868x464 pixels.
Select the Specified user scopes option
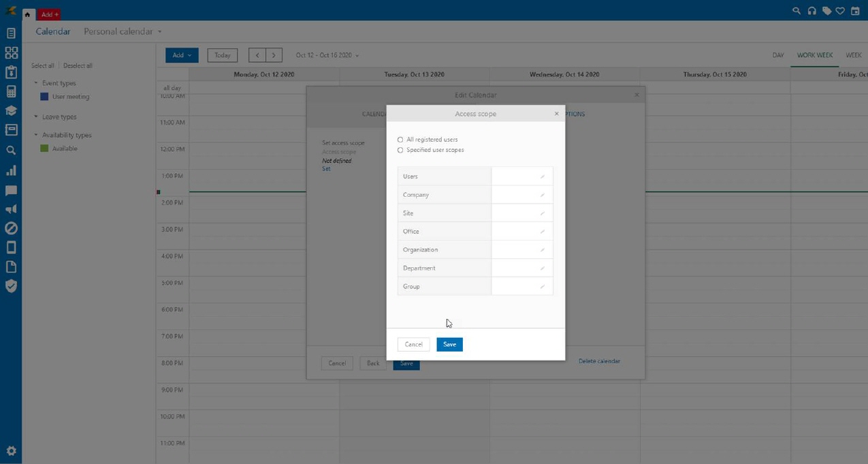click(x=400, y=150)
